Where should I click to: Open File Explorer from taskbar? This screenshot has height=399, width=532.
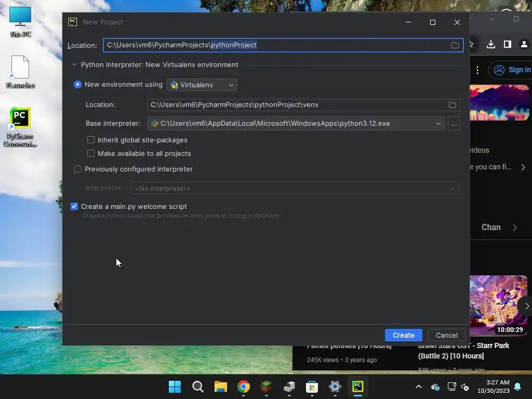tap(220, 387)
